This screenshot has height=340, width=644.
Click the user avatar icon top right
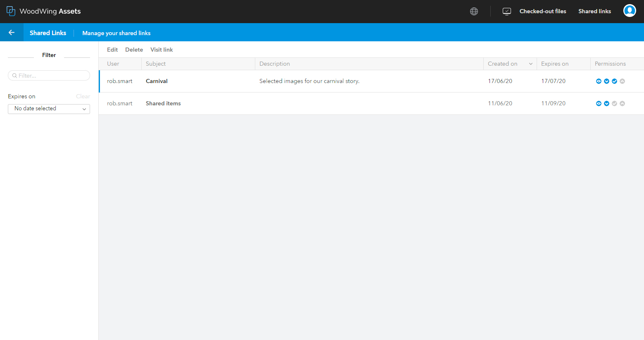pos(630,10)
